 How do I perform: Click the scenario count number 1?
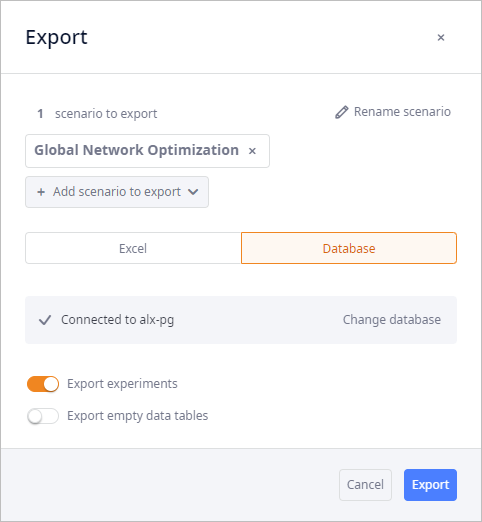[x=40, y=114]
